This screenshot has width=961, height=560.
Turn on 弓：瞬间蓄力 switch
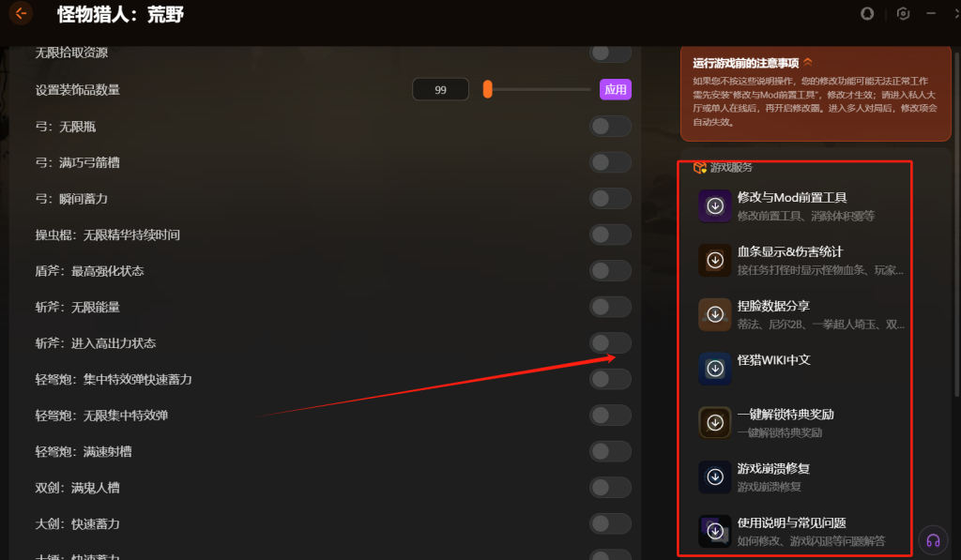[x=610, y=199]
